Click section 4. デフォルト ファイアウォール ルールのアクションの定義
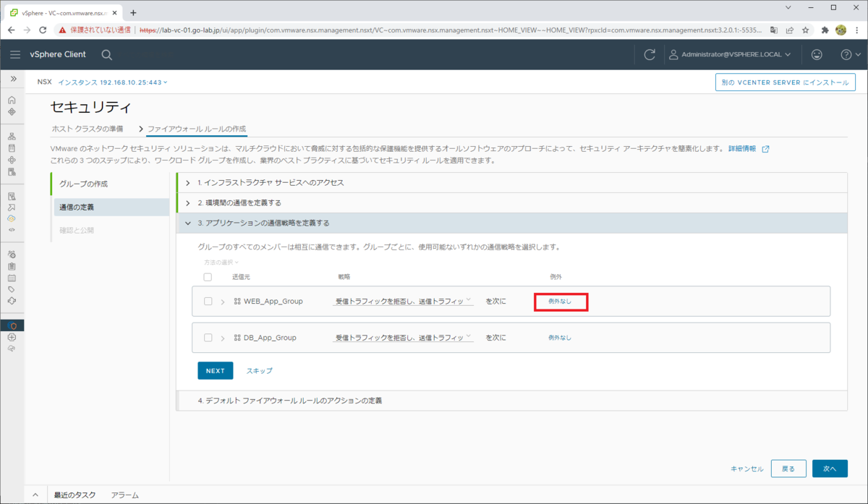The width and height of the screenshot is (868, 504). pos(511,401)
